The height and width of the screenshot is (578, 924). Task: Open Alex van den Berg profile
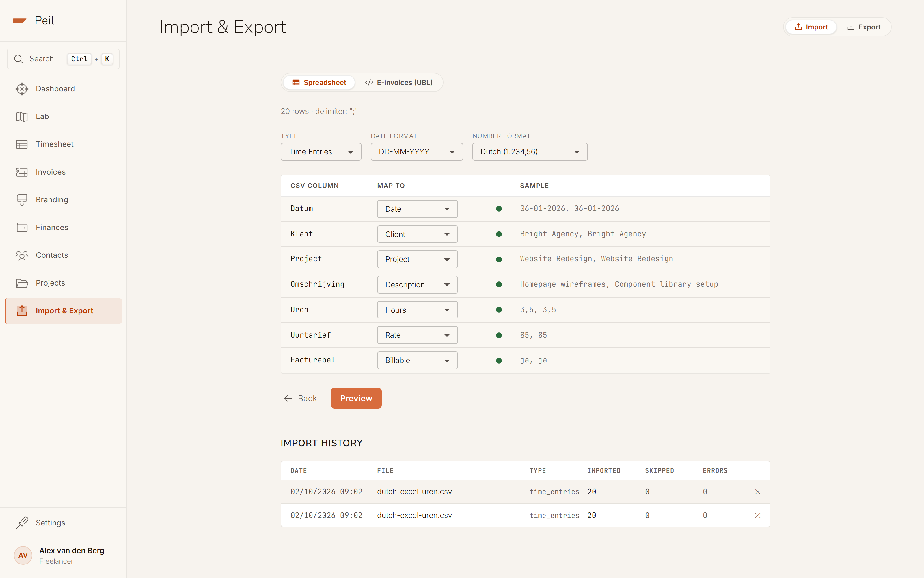(64, 555)
